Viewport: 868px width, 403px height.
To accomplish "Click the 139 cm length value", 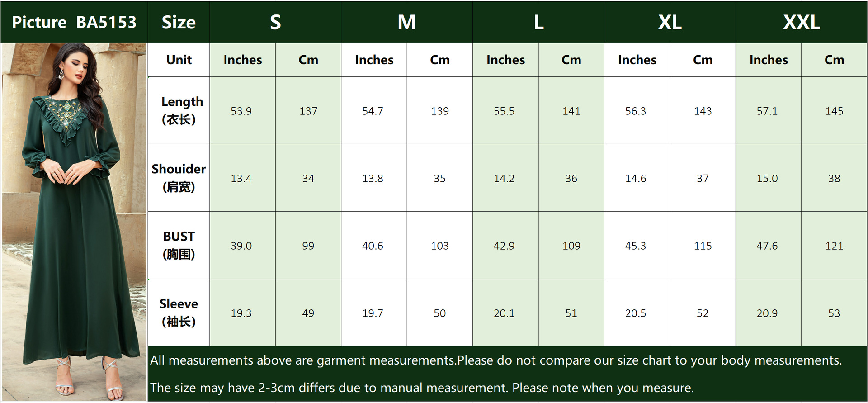I will click(440, 111).
